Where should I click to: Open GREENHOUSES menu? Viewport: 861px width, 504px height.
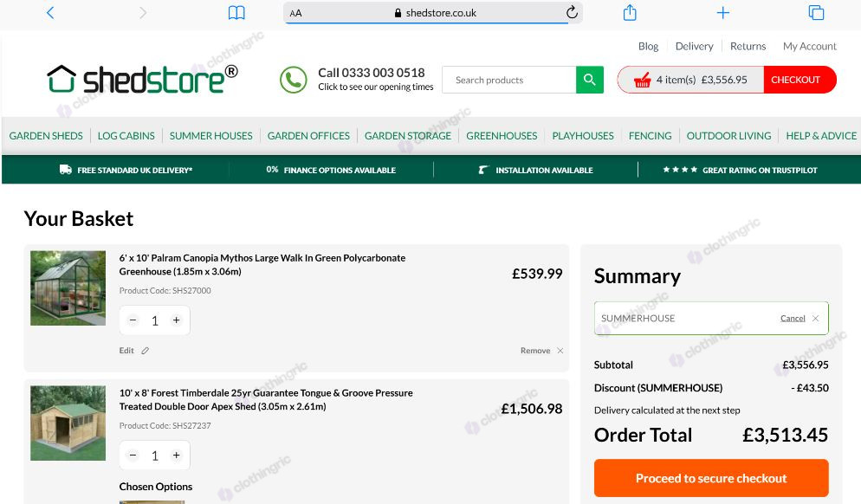tap(502, 136)
